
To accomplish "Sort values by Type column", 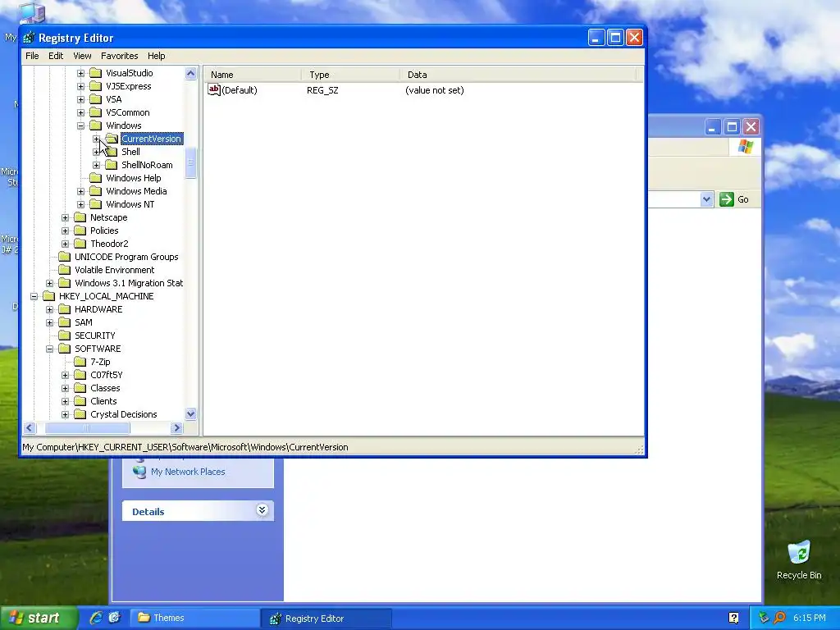I will tap(350, 75).
